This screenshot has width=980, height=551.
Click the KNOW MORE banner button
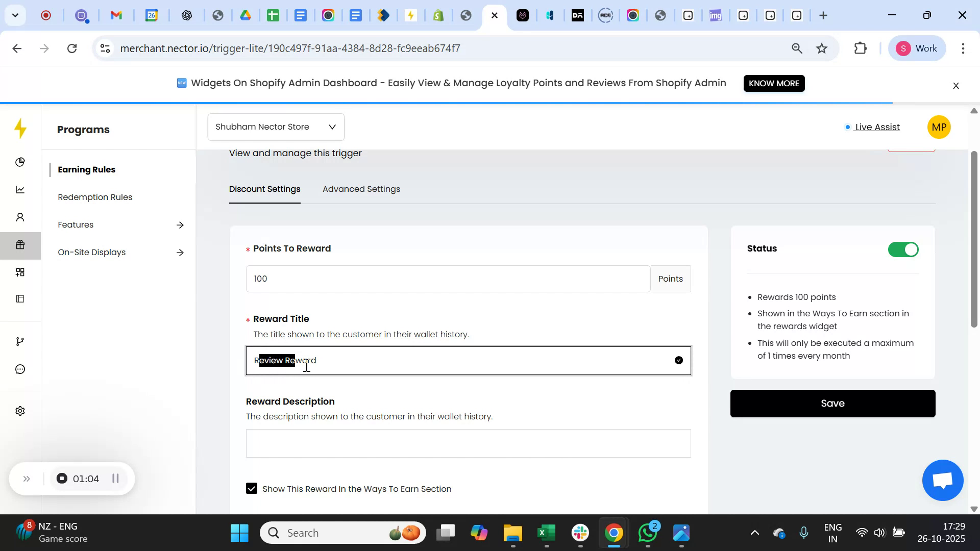coord(774,83)
